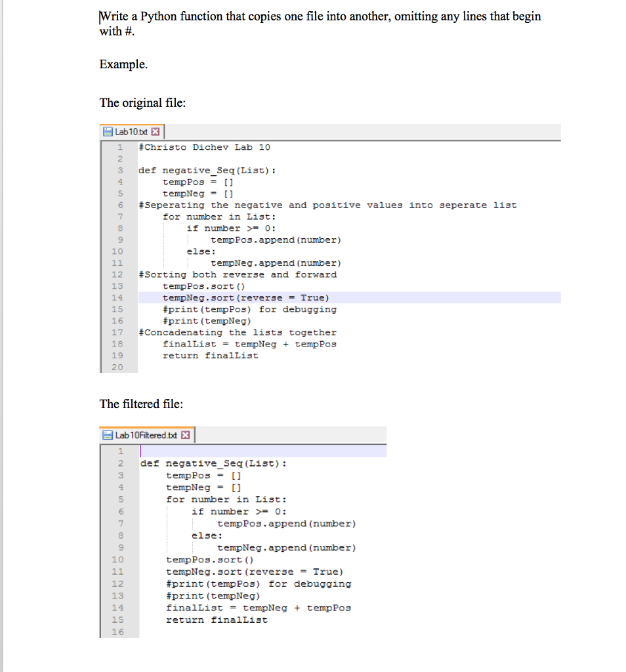Click the empty line 20 gutter in Lab10.txt
626x672 pixels.
[x=119, y=367]
